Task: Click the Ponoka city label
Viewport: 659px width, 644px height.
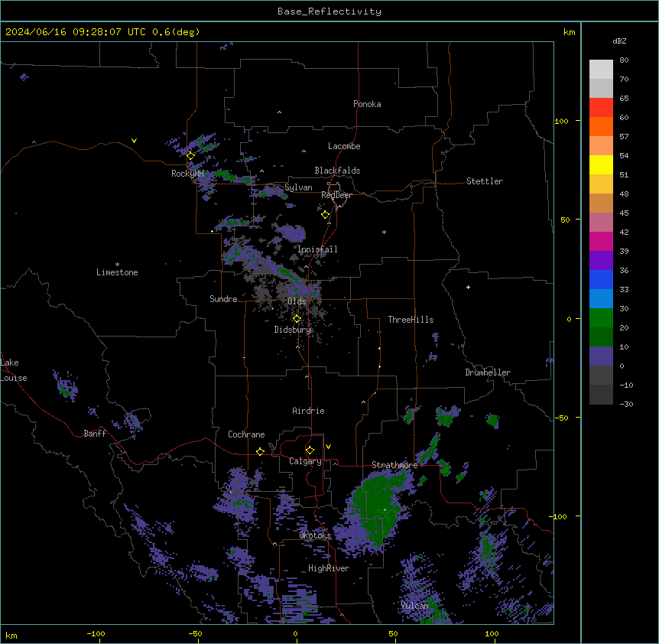Action: point(367,104)
